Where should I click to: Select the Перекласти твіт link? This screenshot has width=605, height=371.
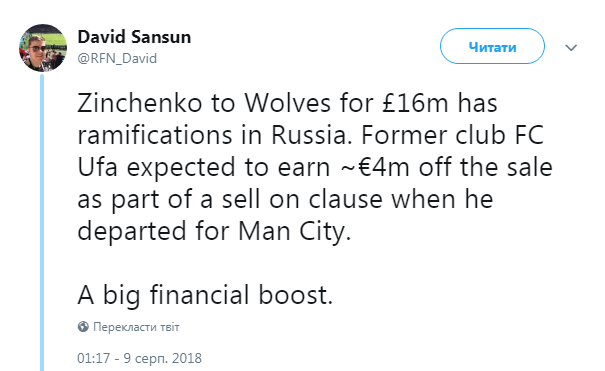[x=136, y=327]
